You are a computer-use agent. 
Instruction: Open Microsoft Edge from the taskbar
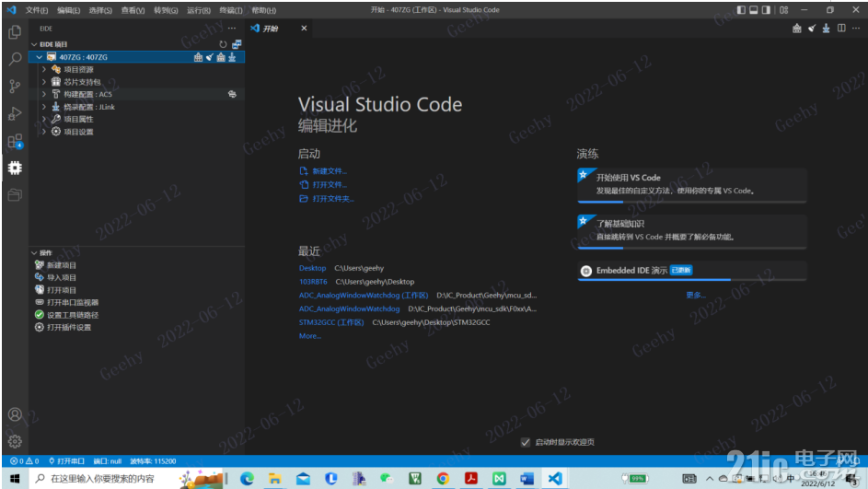pos(247,479)
